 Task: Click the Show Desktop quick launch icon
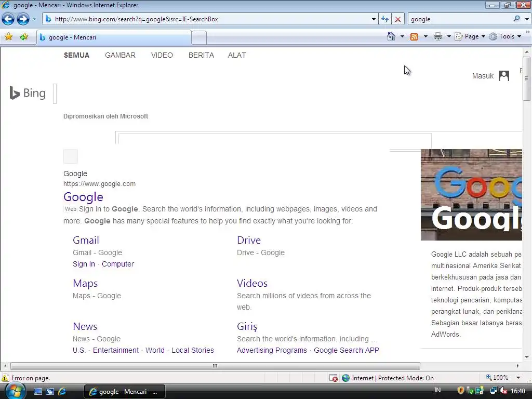point(37,392)
